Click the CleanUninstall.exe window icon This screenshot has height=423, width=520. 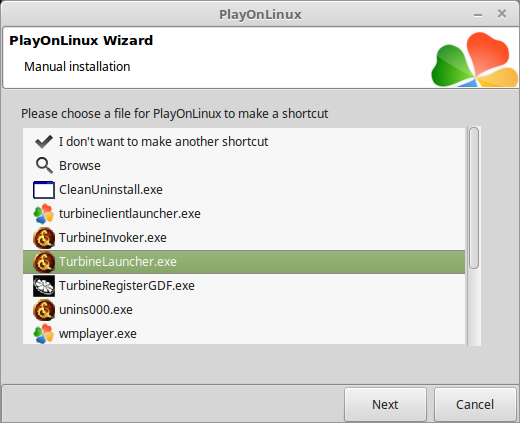click(x=44, y=190)
